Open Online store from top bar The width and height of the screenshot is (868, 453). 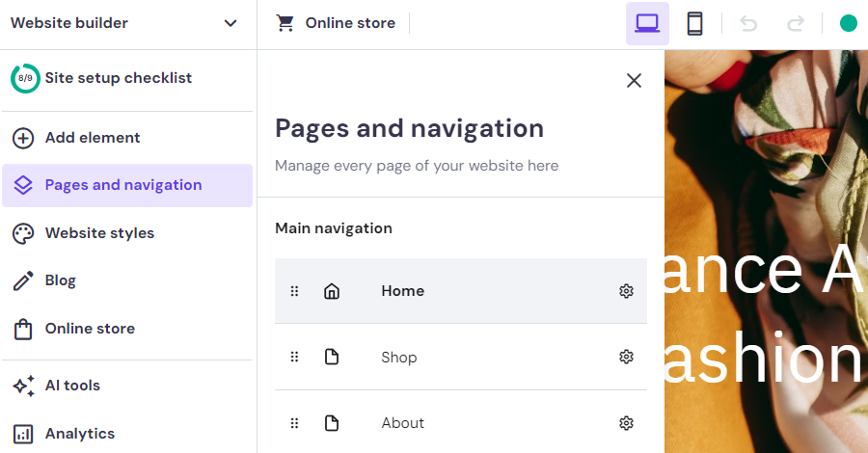[336, 23]
